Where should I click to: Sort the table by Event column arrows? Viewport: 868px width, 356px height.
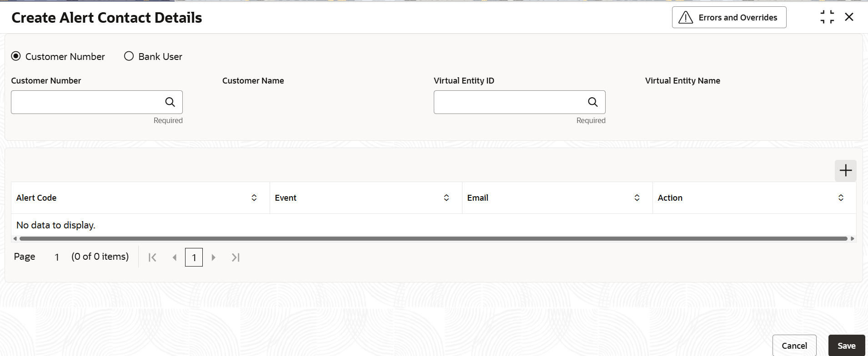click(447, 198)
